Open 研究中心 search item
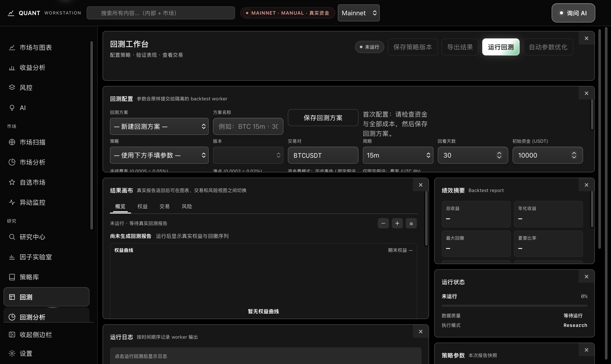Image resolution: width=611 pixels, height=364 pixels. 46,237
